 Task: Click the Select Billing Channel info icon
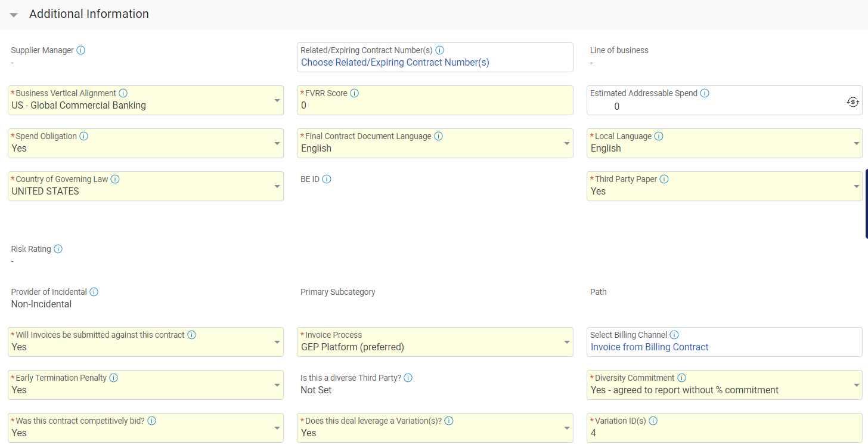click(674, 335)
